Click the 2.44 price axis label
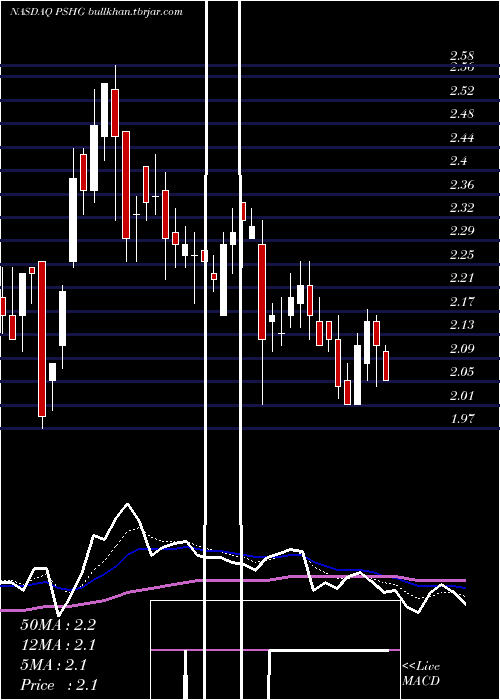Screen dimensions: 500x700 (462, 138)
